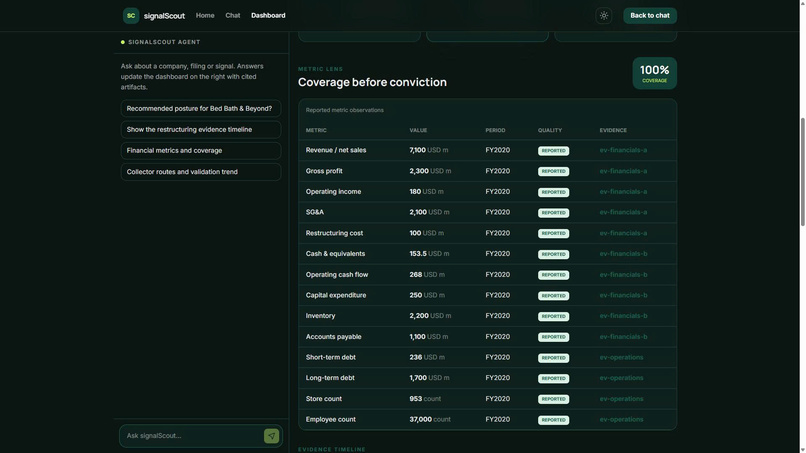Click the REPORTED badge in Store count row
806x453 pixels.
coord(553,399)
